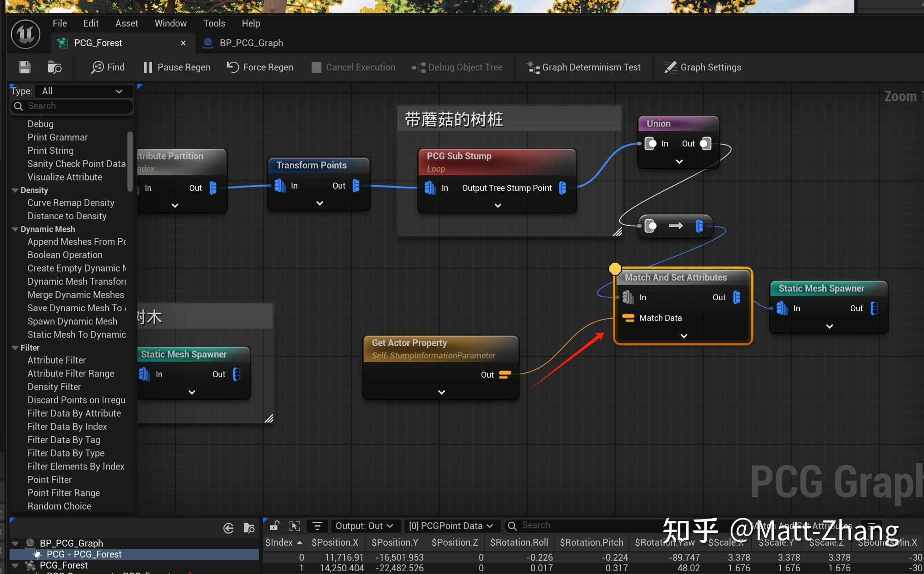Save the PCG_Forest asset
924x574 pixels.
(x=24, y=67)
